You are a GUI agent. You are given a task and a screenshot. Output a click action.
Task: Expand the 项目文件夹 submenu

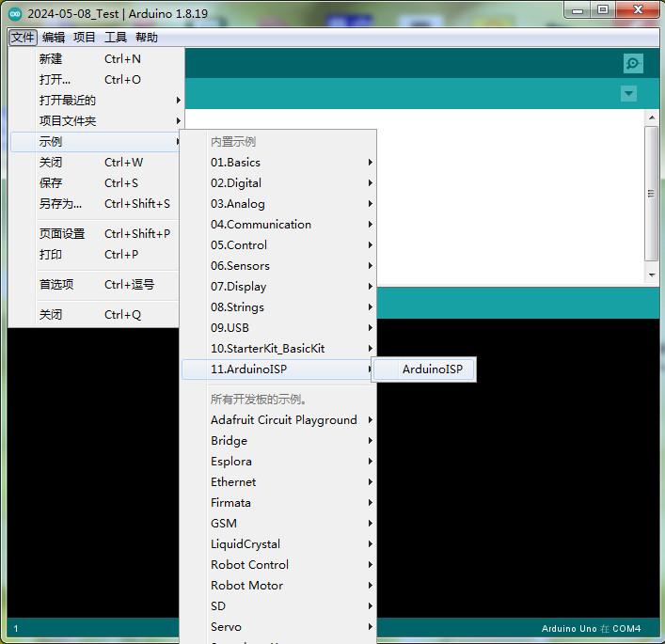click(97, 121)
